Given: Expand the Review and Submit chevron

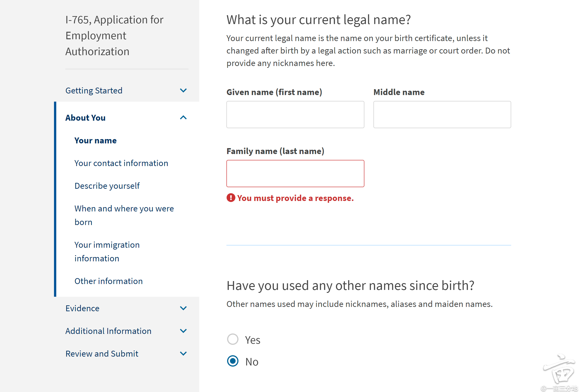Looking at the screenshot, I should click(x=183, y=354).
